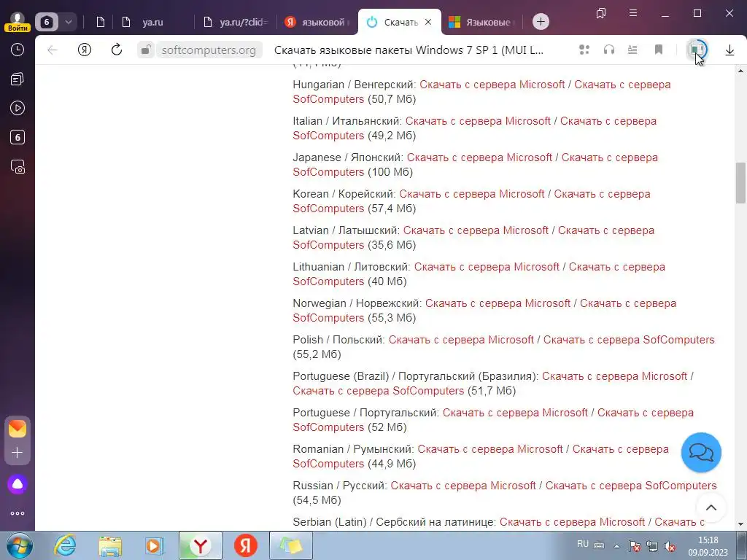Screen dimensions: 747x560
Task: Open the history clock icon in sidebar
Action: pos(18,50)
